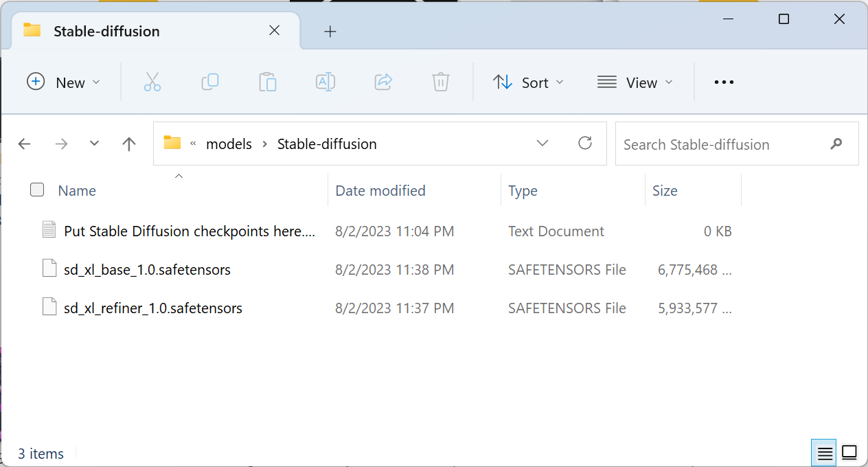Expand address bar history chevron
The width and height of the screenshot is (868, 467).
542,143
